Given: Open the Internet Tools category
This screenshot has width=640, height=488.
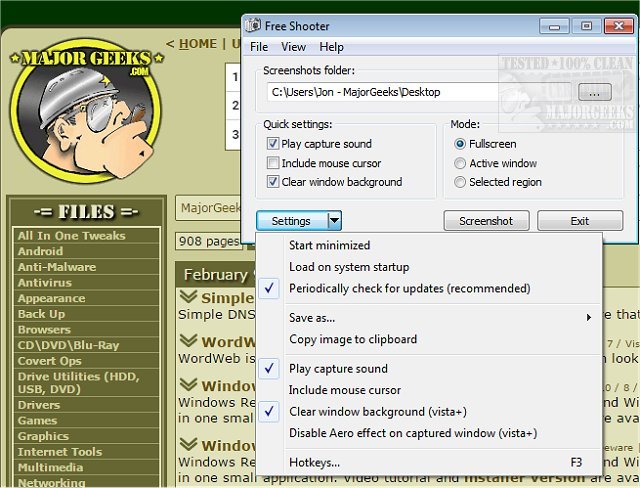Looking at the screenshot, I should click(86, 452).
